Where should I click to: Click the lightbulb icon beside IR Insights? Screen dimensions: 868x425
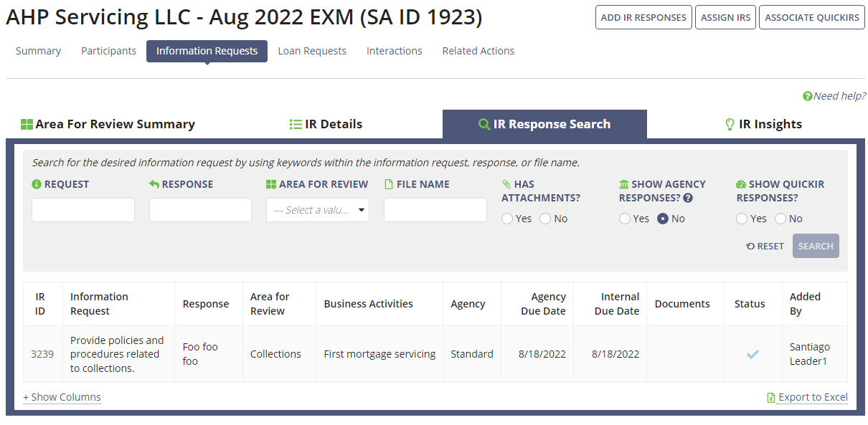[x=729, y=123]
